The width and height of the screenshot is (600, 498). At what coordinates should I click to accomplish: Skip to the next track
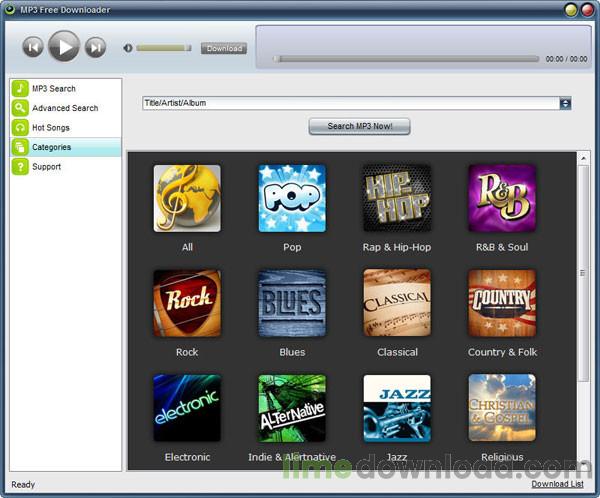pyautogui.click(x=95, y=47)
